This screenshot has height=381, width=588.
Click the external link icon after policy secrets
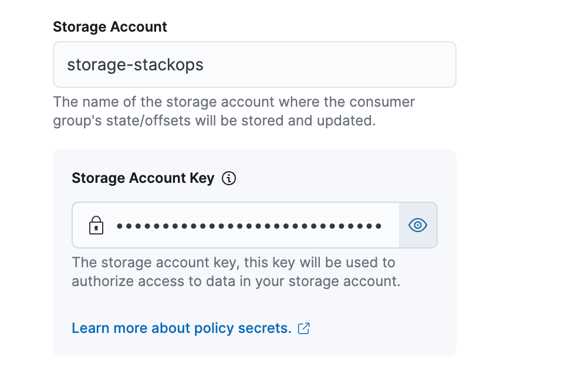(303, 328)
